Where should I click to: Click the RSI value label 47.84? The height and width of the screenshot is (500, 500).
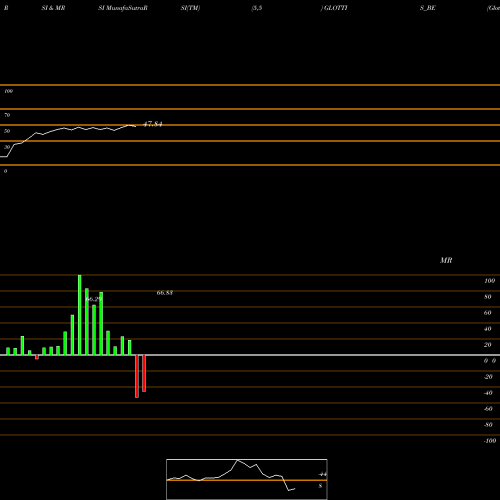pyautogui.click(x=153, y=124)
